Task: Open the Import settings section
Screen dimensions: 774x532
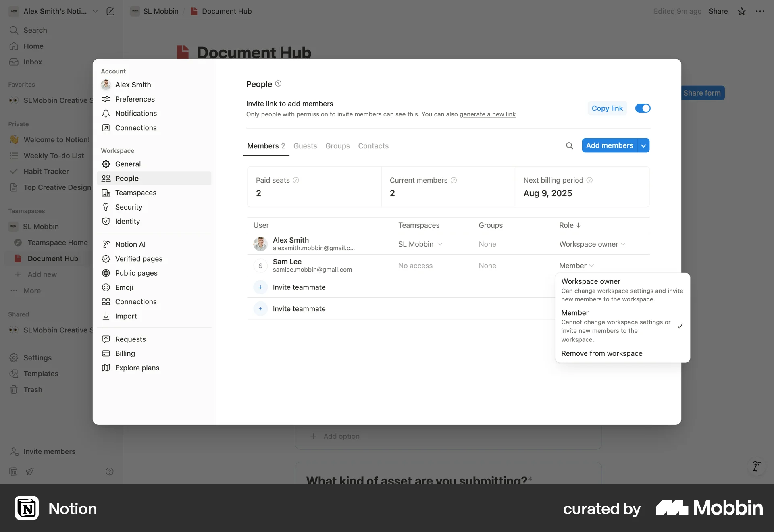Action: 125,316
